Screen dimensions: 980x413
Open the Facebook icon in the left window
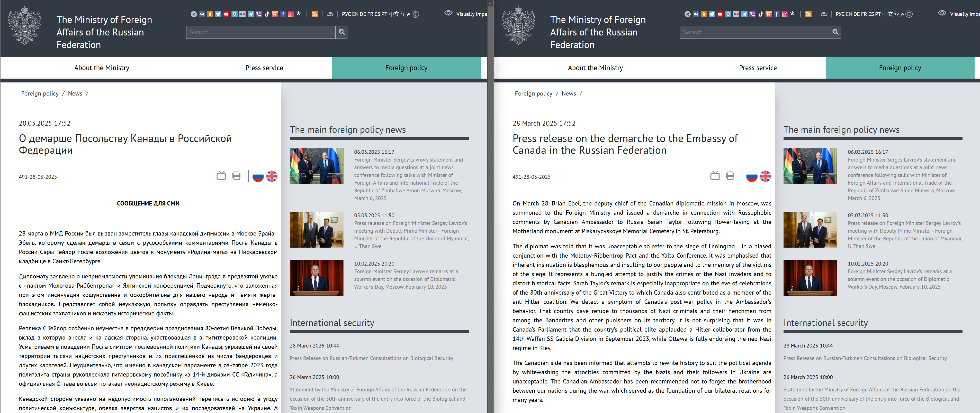[x=283, y=14]
